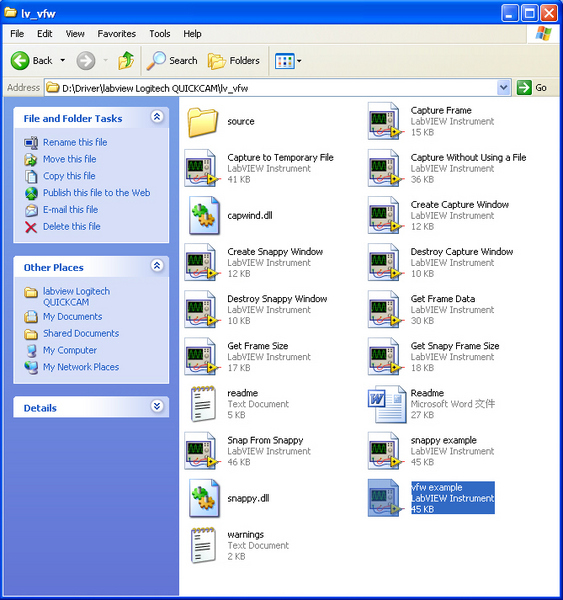Open the Views button menu
This screenshot has width=563, height=600.
pyautogui.click(x=288, y=60)
